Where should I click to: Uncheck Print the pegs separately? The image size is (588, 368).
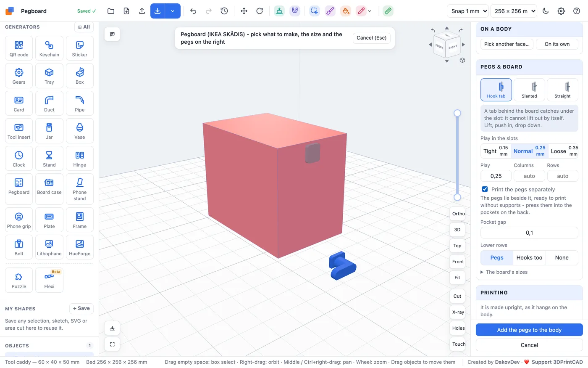pyautogui.click(x=485, y=189)
